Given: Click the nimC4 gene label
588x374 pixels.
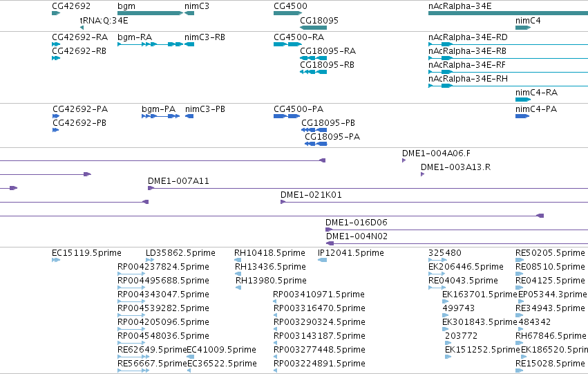Looking at the screenshot, I should (528, 21).
